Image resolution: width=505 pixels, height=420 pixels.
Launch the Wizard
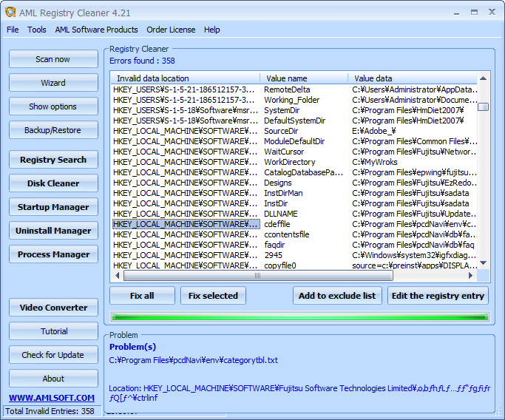tap(53, 83)
